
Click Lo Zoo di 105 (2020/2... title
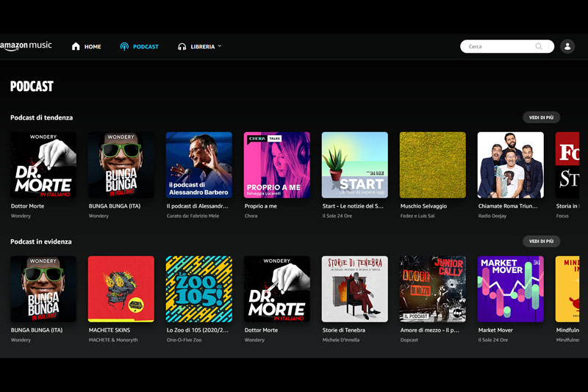pos(197,330)
